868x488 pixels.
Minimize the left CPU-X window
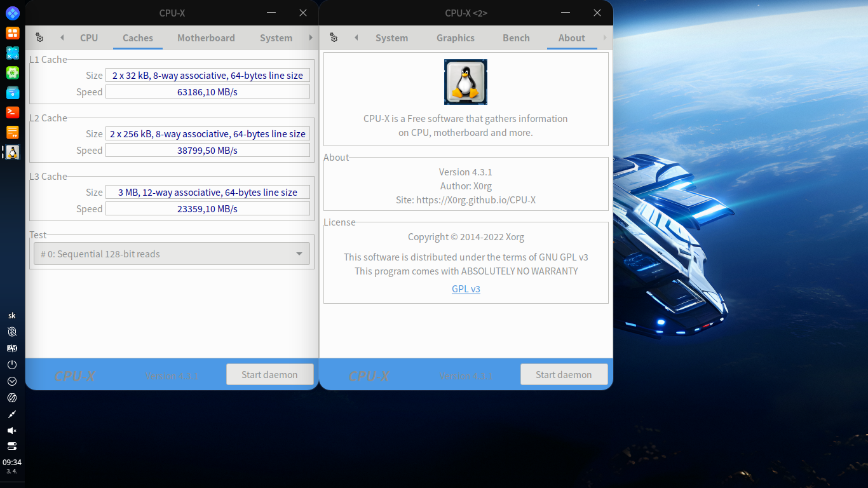[x=271, y=13]
